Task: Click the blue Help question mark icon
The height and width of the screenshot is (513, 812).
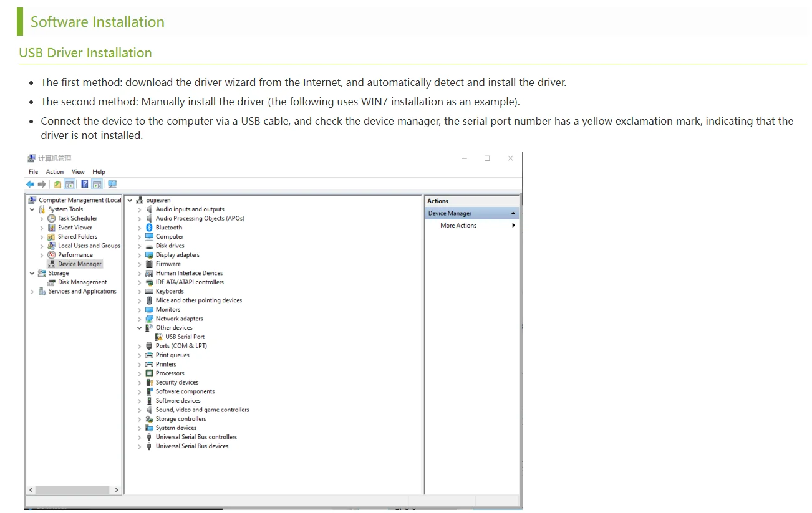Action: [85, 184]
